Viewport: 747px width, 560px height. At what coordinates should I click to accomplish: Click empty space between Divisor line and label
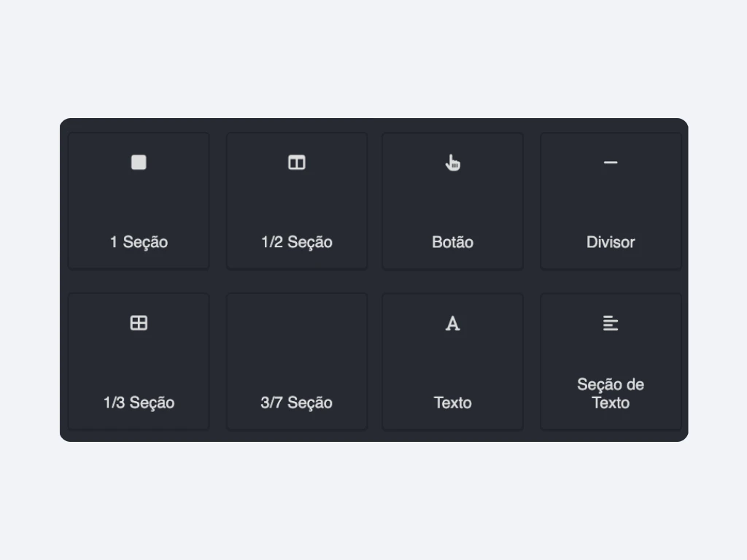(x=611, y=203)
